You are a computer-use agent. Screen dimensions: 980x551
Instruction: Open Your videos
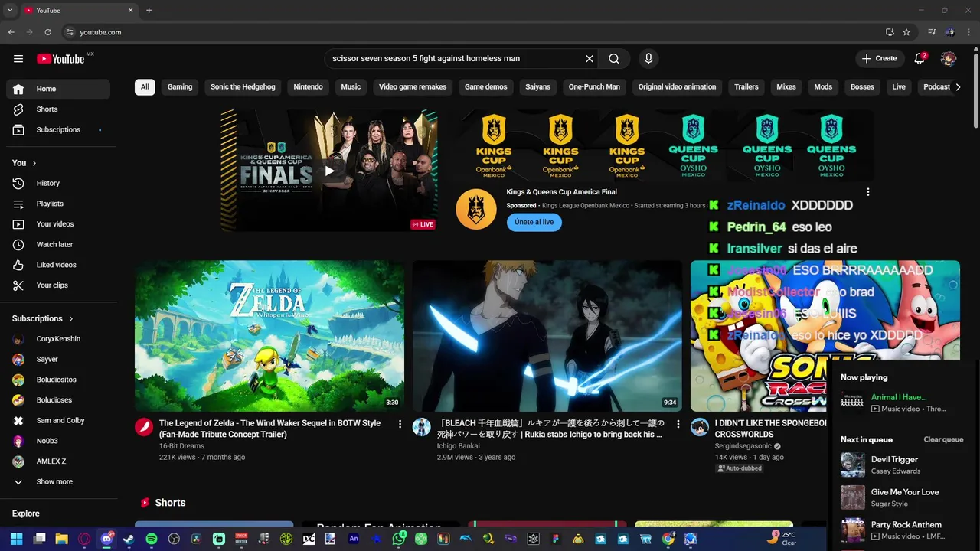[x=58, y=224]
